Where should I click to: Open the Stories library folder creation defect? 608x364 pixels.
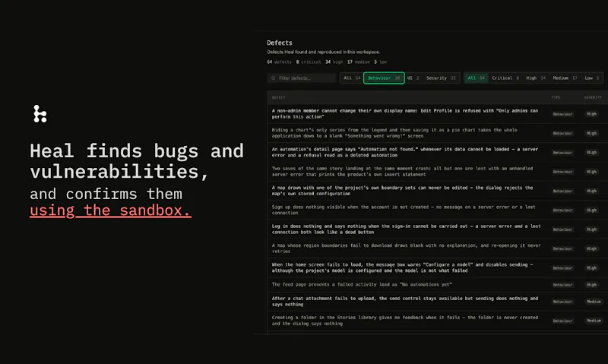tap(438, 321)
